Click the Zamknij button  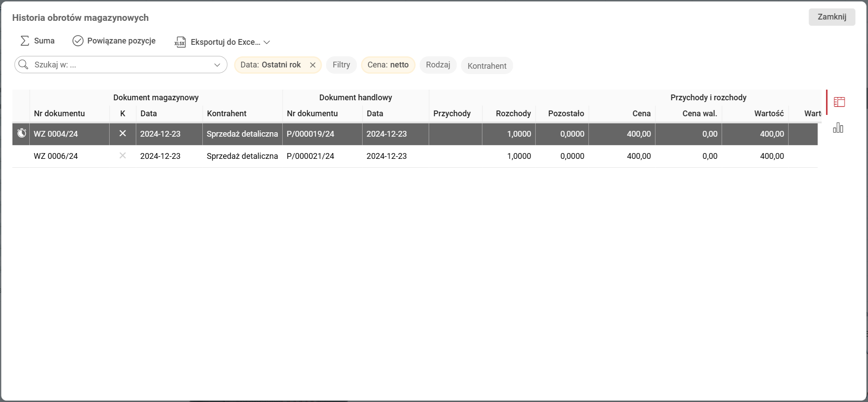(831, 17)
